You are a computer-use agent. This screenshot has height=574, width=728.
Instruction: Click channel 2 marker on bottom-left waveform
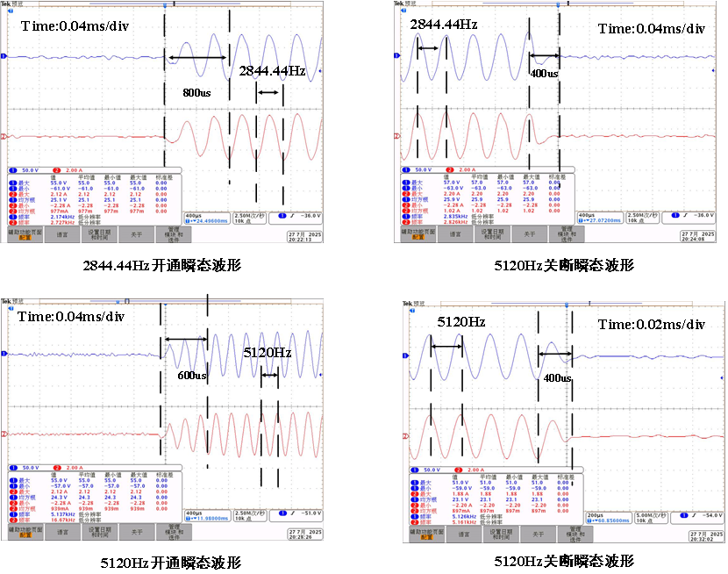click(4, 434)
